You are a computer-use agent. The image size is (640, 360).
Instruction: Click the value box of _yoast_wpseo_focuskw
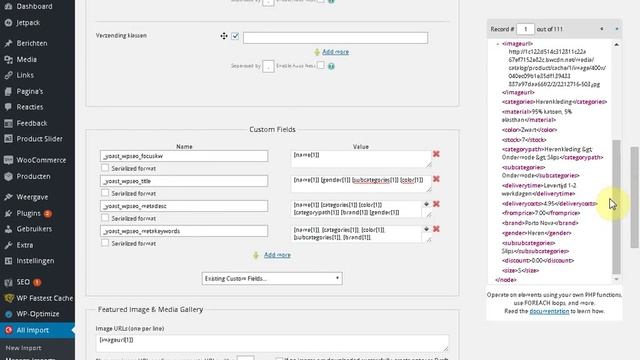point(361,159)
